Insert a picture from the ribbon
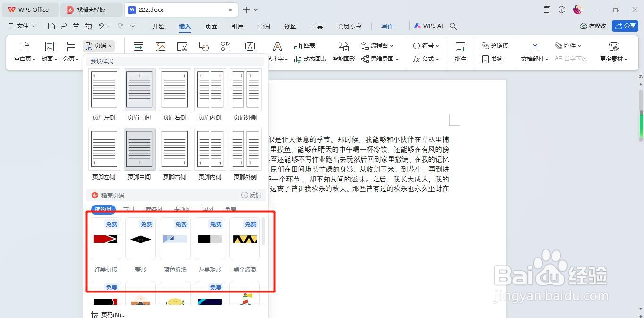 [160, 46]
